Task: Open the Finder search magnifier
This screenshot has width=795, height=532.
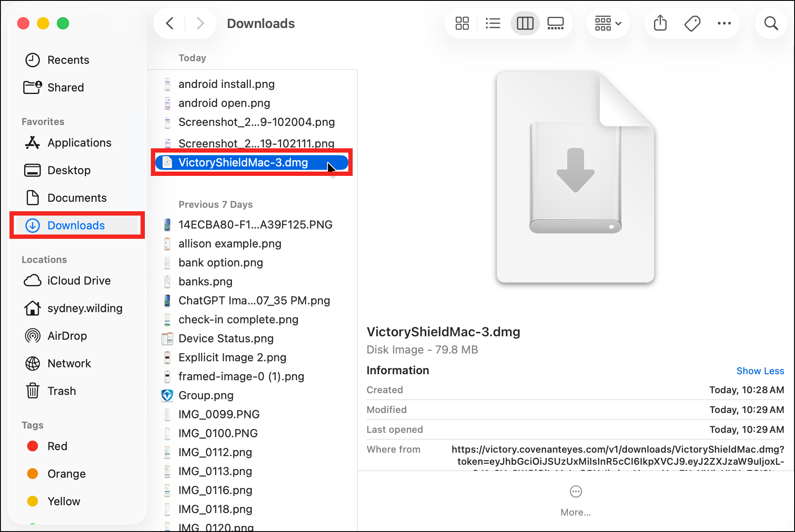Action: pos(771,23)
